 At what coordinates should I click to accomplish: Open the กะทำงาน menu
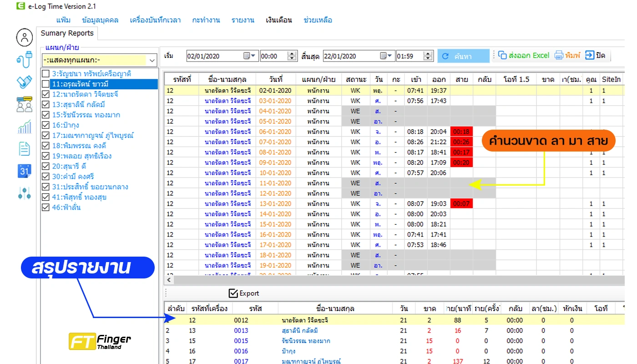pos(206,20)
